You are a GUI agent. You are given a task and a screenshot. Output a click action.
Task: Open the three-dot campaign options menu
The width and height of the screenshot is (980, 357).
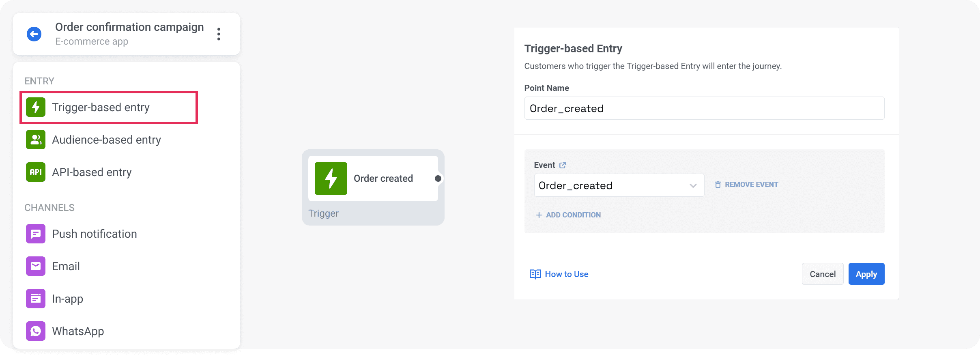click(219, 34)
